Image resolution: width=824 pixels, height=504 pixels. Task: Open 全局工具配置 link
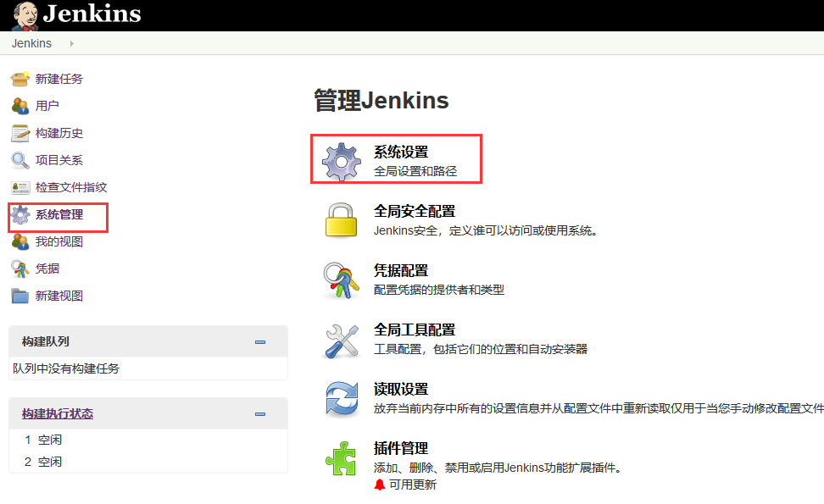(x=415, y=330)
